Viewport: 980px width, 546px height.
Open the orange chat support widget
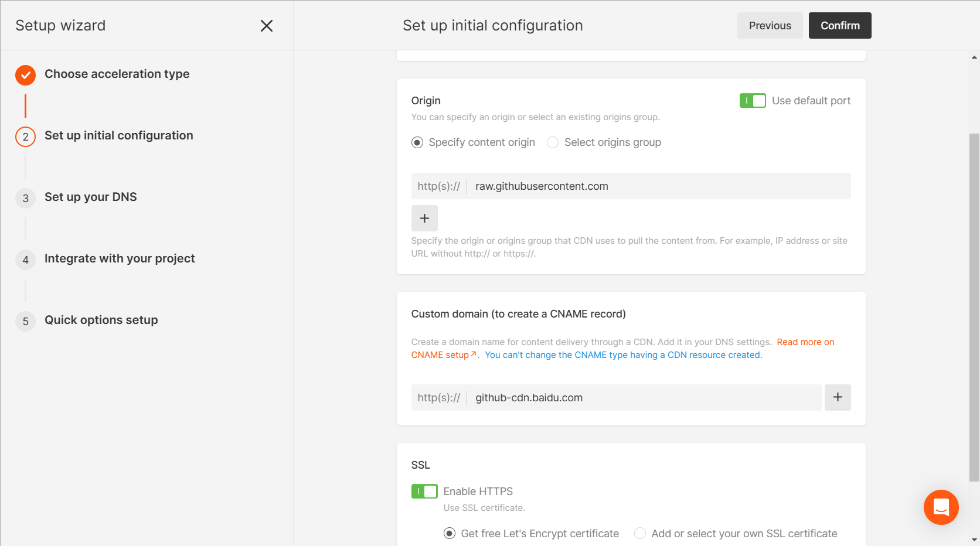[x=941, y=507]
